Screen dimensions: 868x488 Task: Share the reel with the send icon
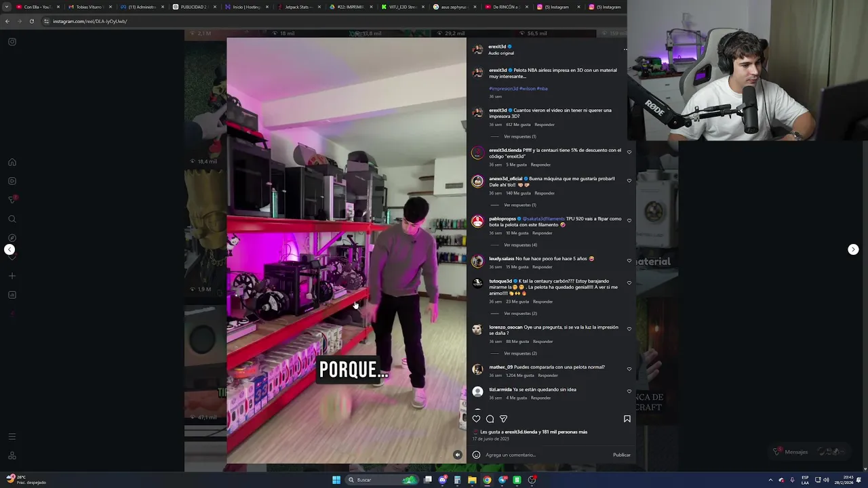click(503, 419)
